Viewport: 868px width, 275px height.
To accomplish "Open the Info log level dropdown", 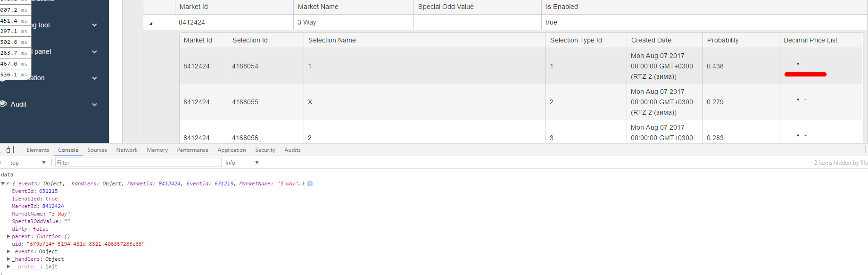I will coord(242,163).
